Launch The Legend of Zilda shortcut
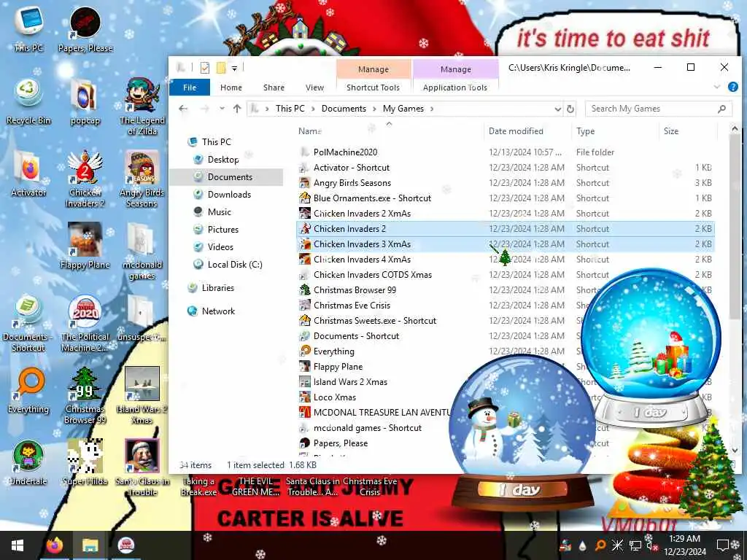 [142, 106]
